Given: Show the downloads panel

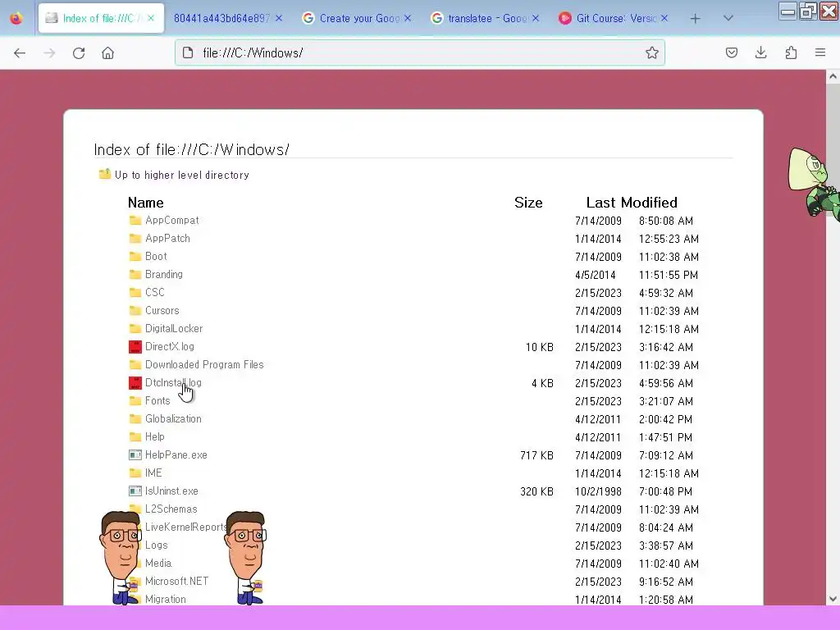Looking at the screenshot, I should pos(760,52).
